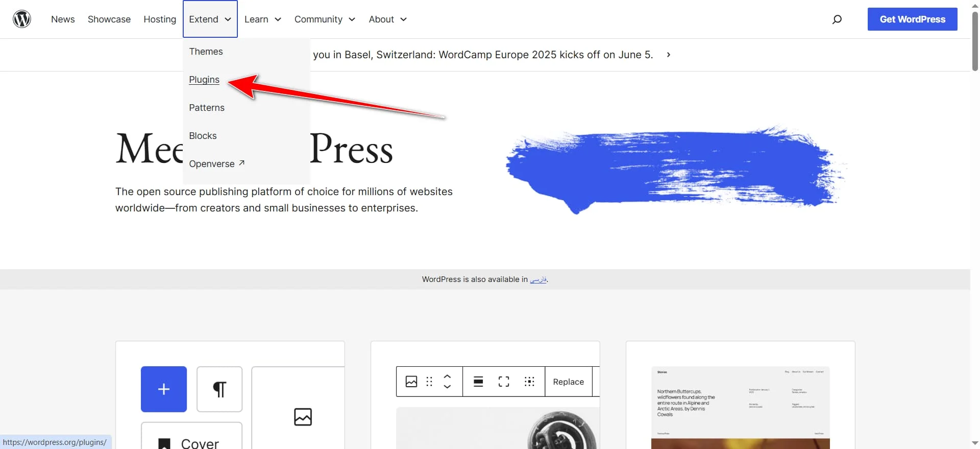Click the Openverse external link arrow
980x449 pixels.
(242, 163)
